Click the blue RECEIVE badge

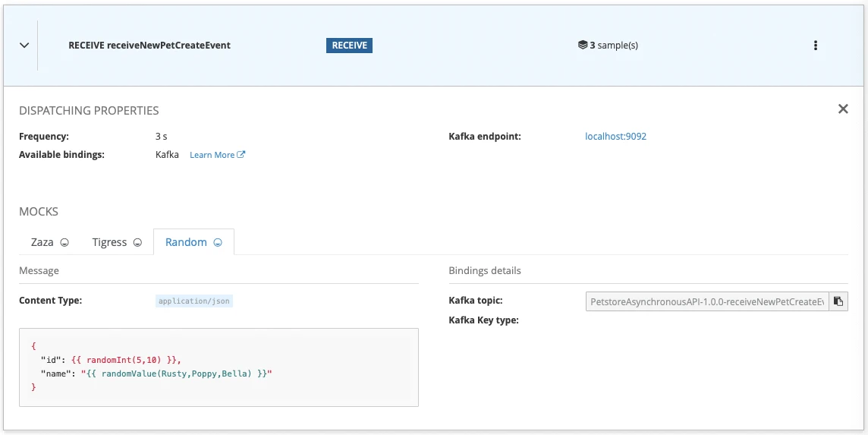(x=349, y=46)
